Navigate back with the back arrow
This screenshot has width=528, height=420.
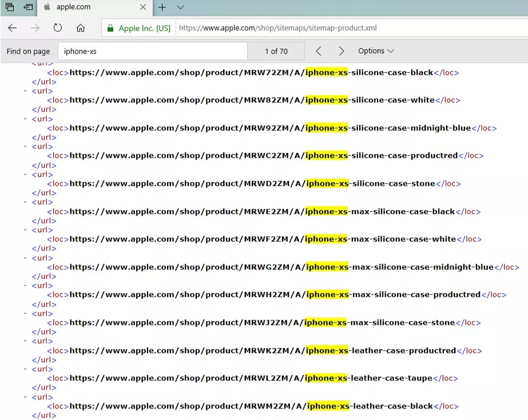(x=12, y=27)
